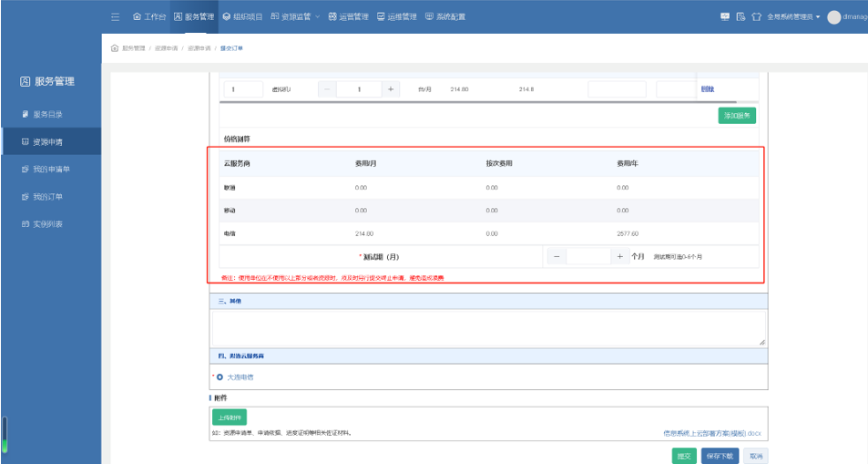This screenshot has width=868, height=464.
Task: Click the 其他 remarks text area
Action: coord(489,328)
